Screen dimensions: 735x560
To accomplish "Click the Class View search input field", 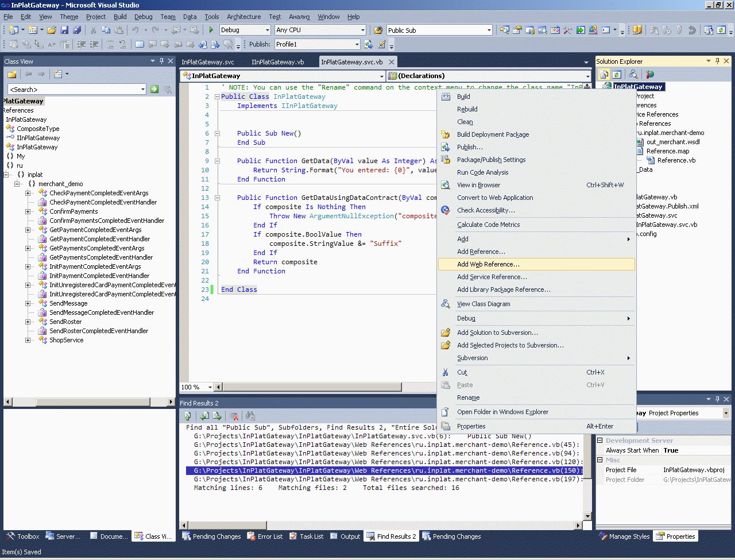I will pos(73,89).
